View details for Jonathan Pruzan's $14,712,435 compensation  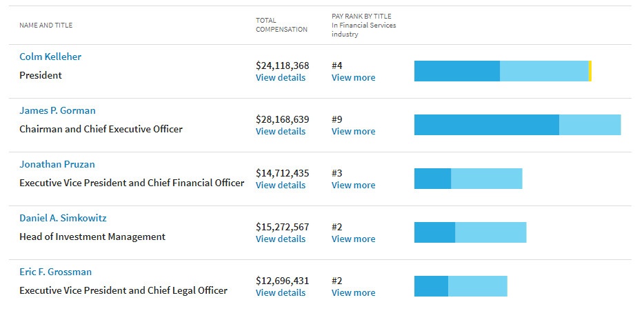pyautogui.click(x=280, y=185)
